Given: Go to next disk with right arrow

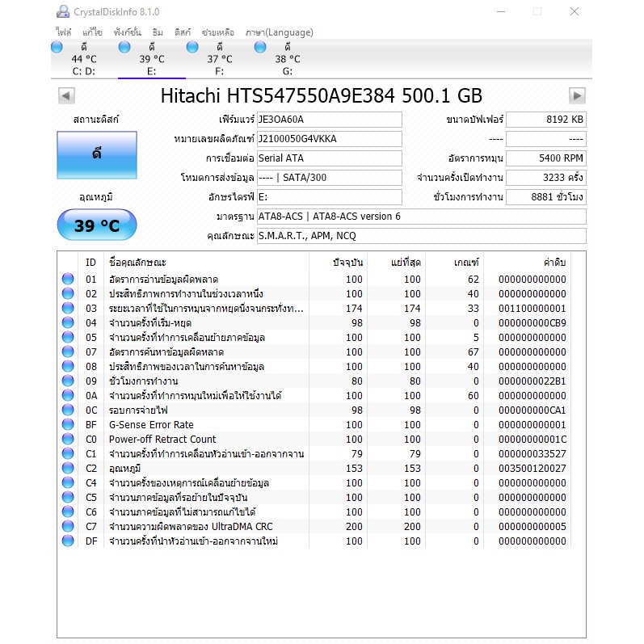Looking at the screenshot, I should (577, 96).
